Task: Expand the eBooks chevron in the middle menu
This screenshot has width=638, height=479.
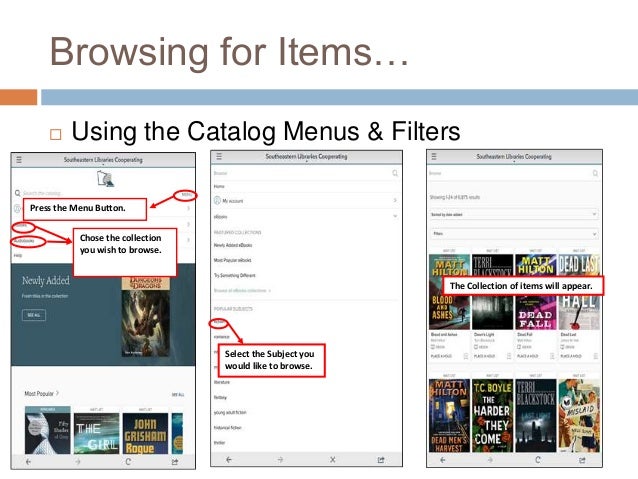Action: [x=395, y=216]
